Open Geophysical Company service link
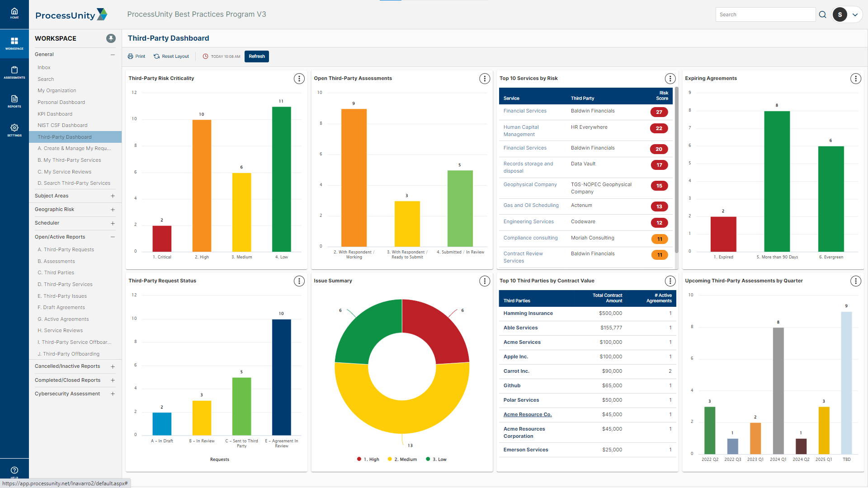 530,184
